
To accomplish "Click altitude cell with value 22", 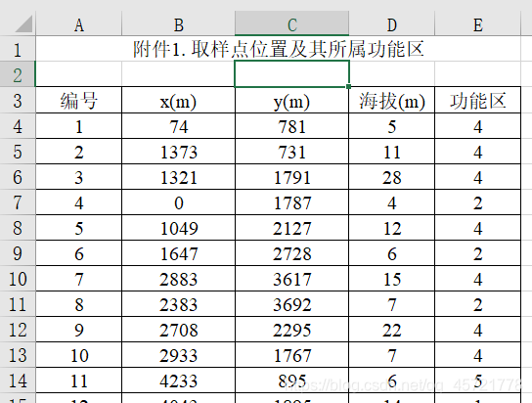I will [x=392, y=329].
